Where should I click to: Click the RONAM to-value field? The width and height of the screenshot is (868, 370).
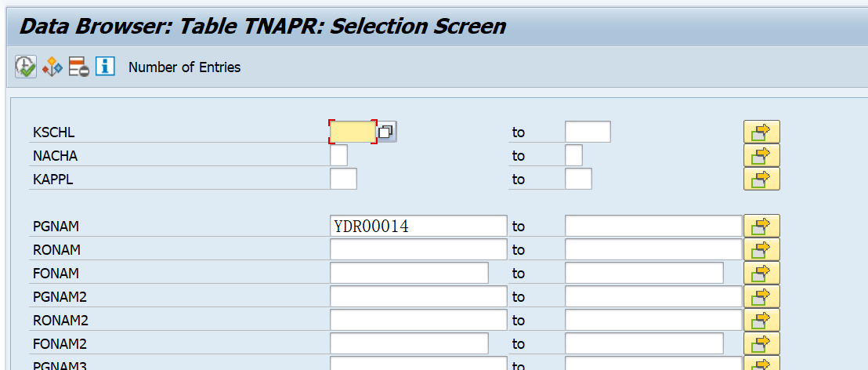(x=653, y=249)
